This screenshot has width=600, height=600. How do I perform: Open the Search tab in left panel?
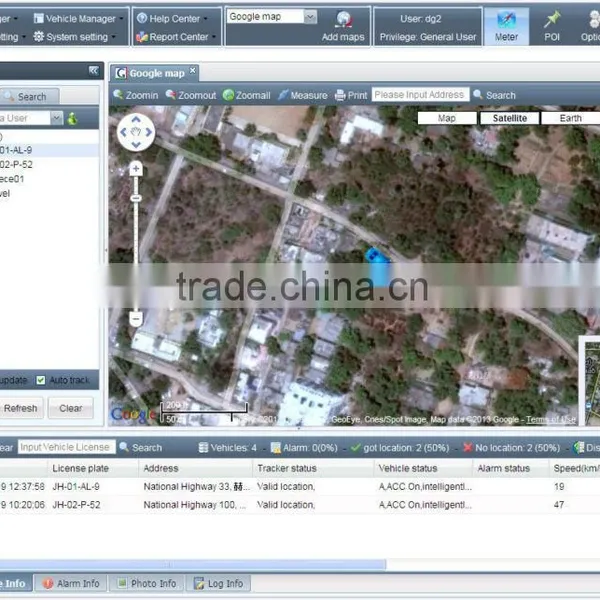tap(30, 96)
